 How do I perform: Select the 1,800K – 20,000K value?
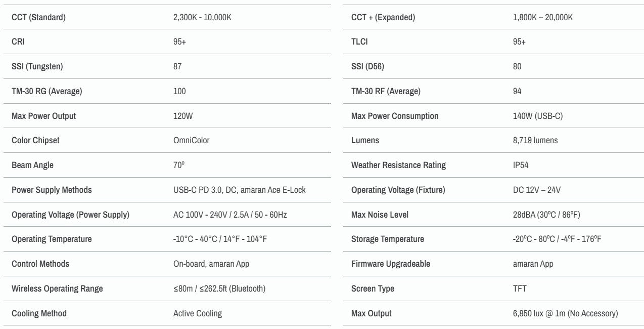point(543,17)
